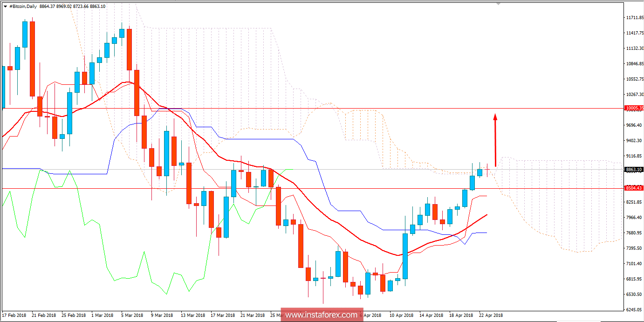Click date axis label 21 Mar 2018
The width and height of the screenshot is (644, 322).
253,315
